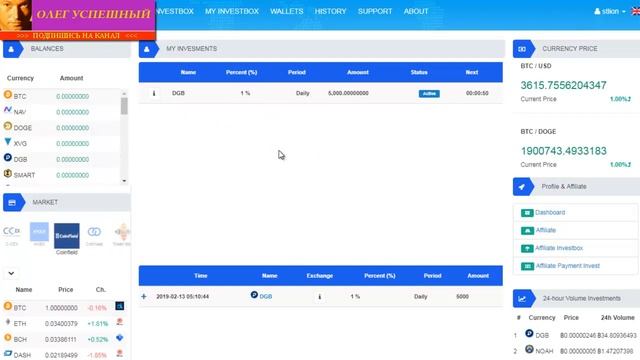Viewport: 640px width, 360px height.
Task: Open the Affiliate Payment Invest link
Action: pos(568,266)
